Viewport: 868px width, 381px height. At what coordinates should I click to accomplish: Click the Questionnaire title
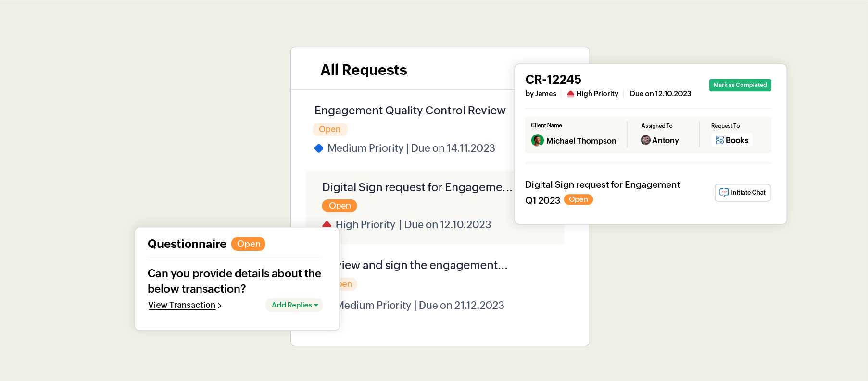187,244
